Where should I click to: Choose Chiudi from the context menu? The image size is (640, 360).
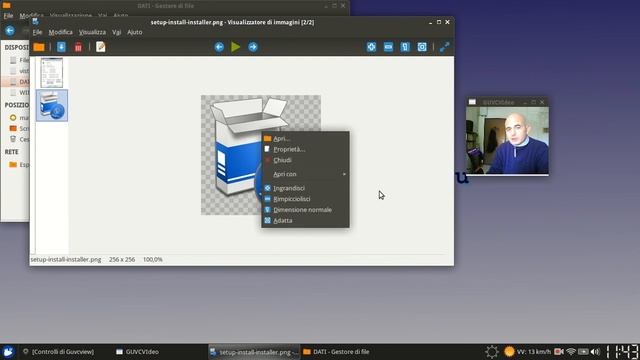click(x=305, y=160)
